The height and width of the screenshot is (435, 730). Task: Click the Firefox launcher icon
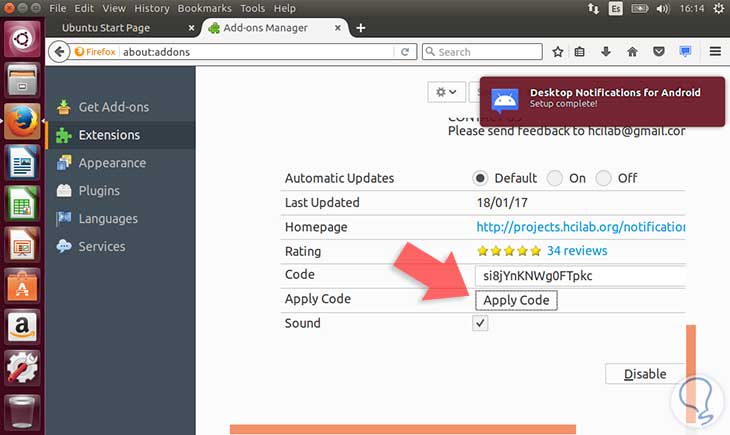pyautogui.click(x=22, y=121)
